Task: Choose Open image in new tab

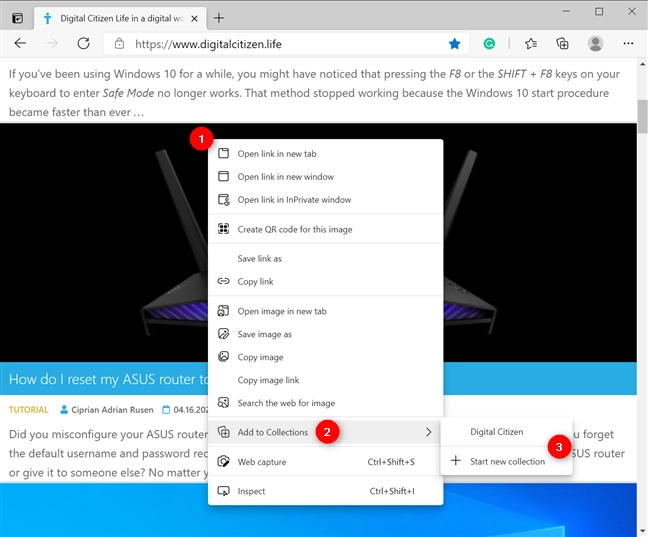Action: pyautogui.click(x=326, y=311)
